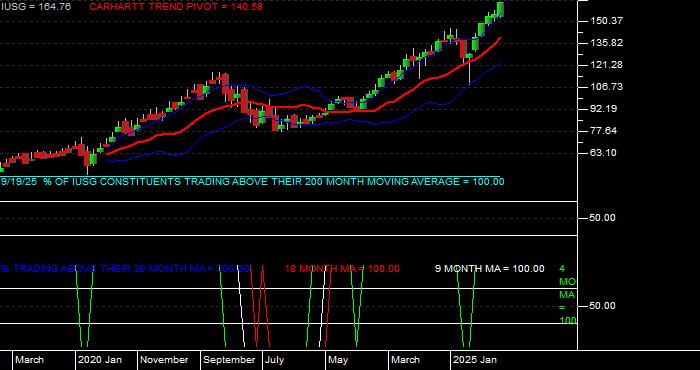Click the May date axis label

tap(338, 360)
